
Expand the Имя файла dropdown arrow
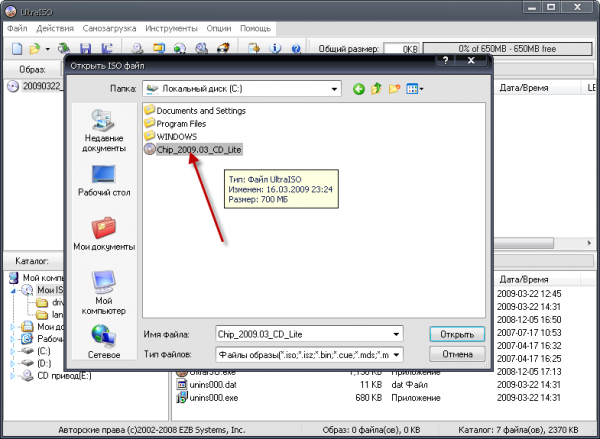tap(396, 334)
